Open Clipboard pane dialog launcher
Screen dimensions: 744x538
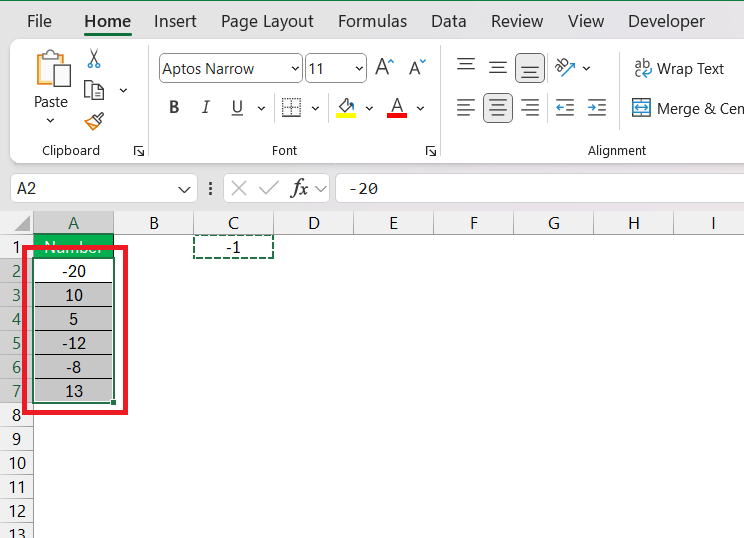[139, 151]
